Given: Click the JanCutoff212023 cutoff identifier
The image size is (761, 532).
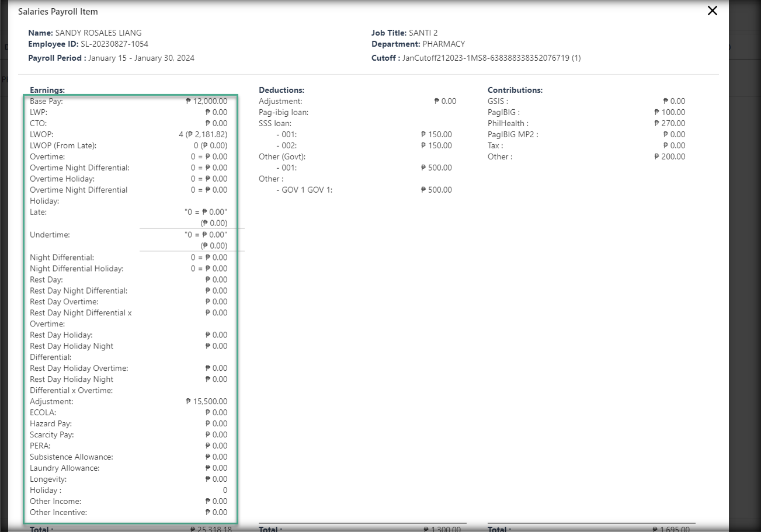Looking at the screenshot, I should [491, 58].
